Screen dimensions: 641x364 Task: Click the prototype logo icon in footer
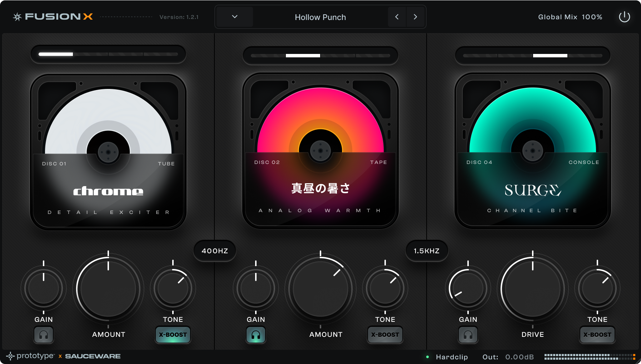10,356
